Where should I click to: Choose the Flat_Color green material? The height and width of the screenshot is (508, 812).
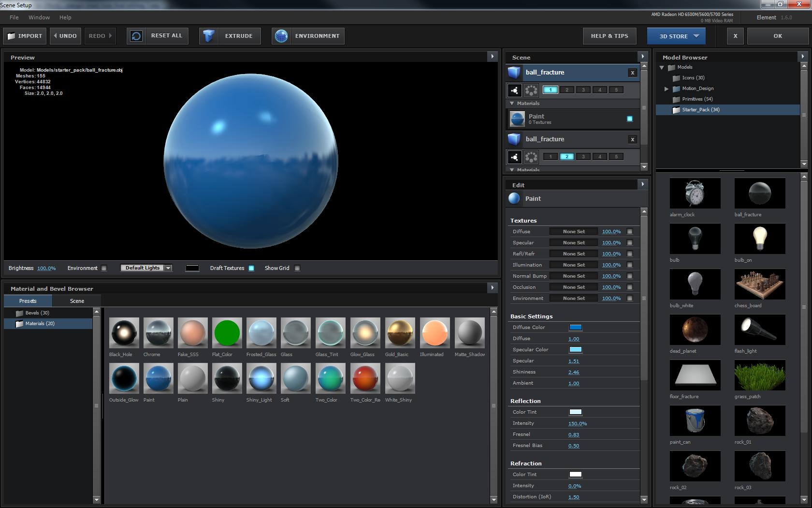(227, 333)
